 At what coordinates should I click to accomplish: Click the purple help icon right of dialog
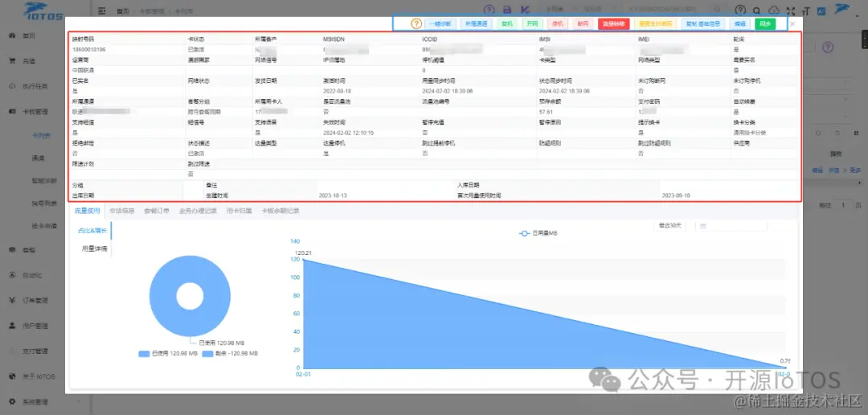[x=828, y=47]
